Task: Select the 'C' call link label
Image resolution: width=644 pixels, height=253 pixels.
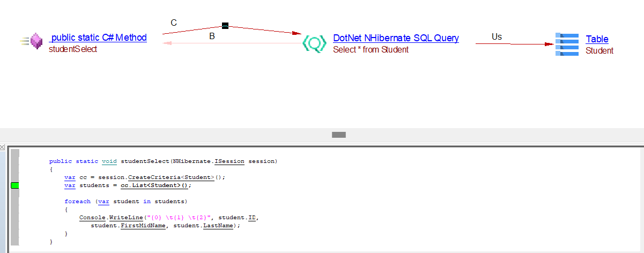Action: [x=174, y=23]
